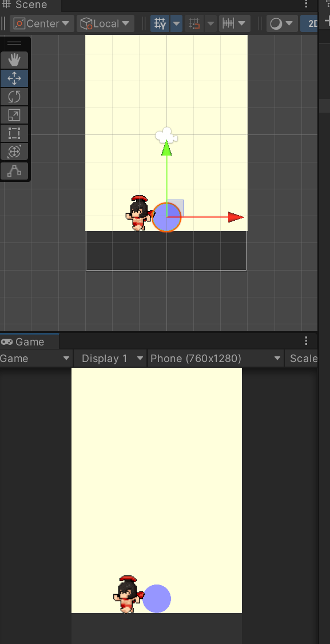This screenshot has width=330, height=644.
Task: Expand the grid visibility options arrow
Action: click(176, 23)
